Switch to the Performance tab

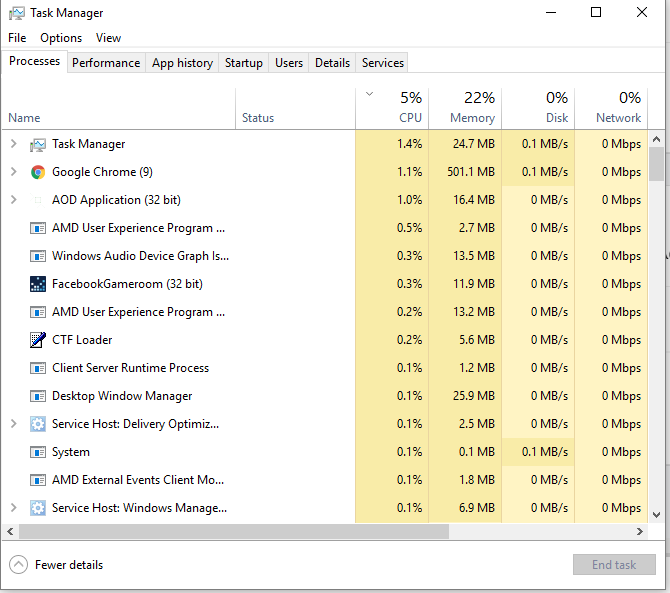coord(106,63)
